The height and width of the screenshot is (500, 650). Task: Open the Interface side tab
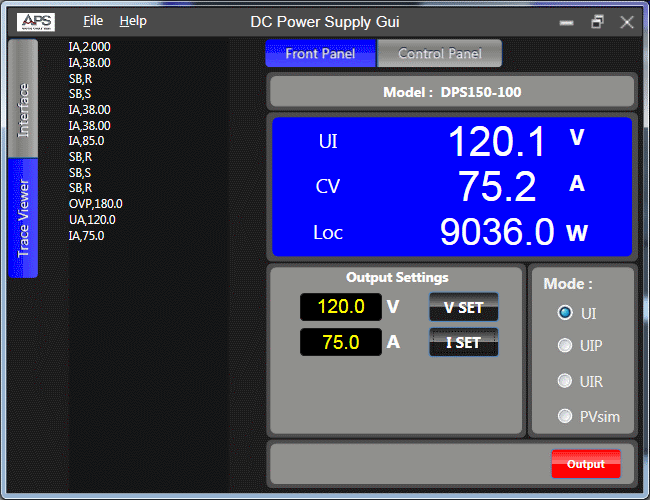[23, 110]
